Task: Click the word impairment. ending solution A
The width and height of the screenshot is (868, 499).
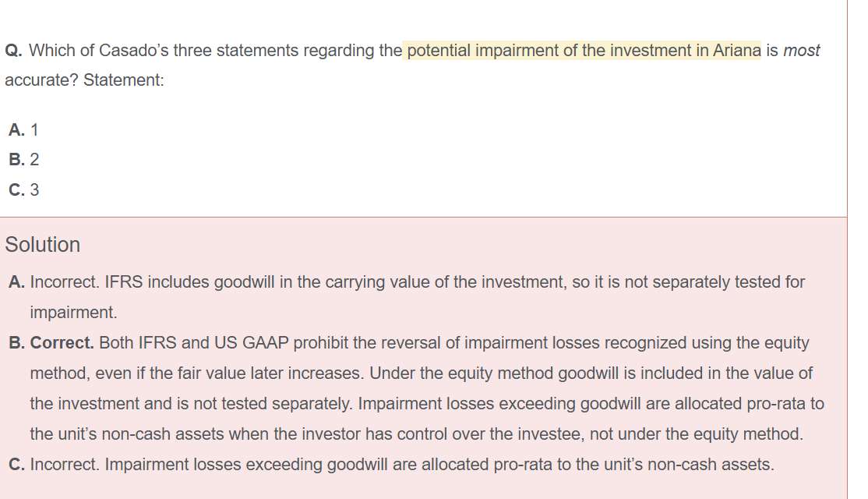Action: (x=73, y=313)
